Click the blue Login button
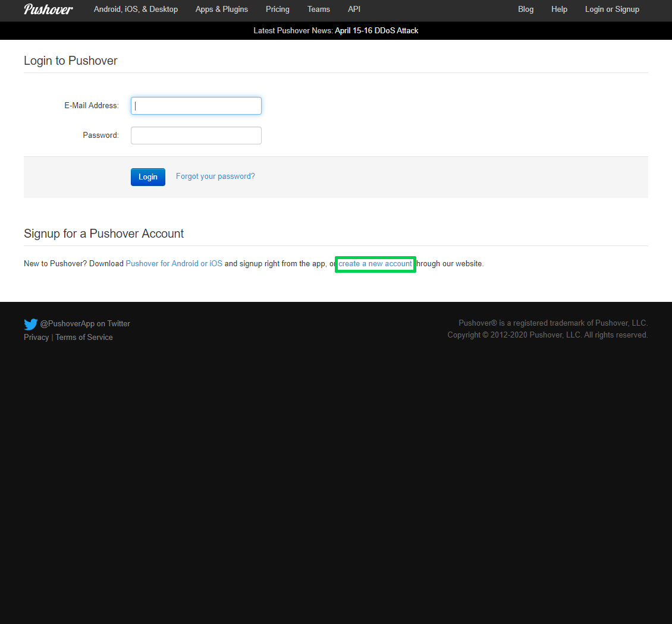The image size is (672, 624). click(x=148, y=177)
